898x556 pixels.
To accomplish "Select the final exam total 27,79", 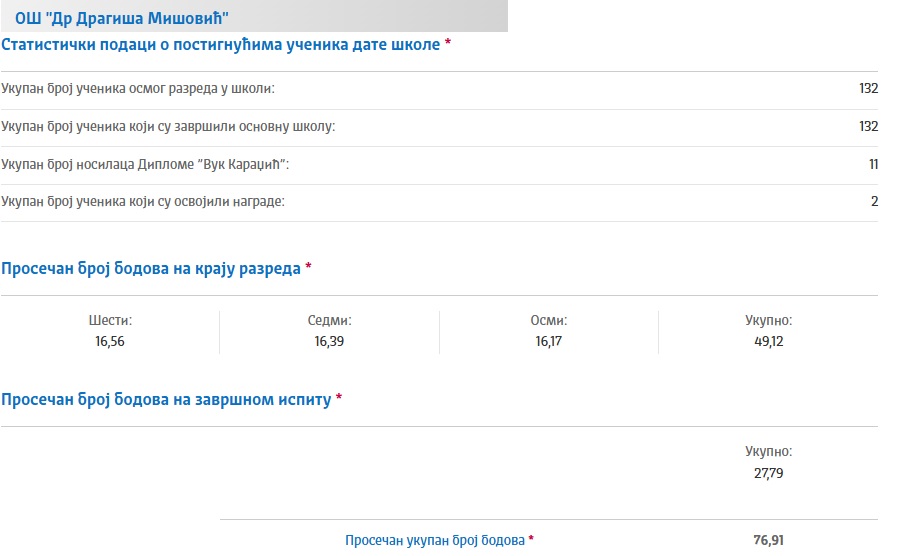I will tap(769, 473).
